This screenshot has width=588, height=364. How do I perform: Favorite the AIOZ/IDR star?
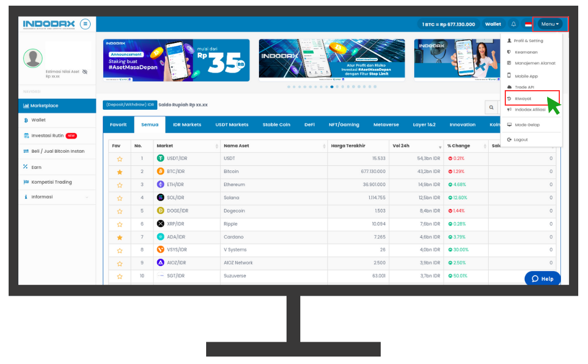[119, 264]
